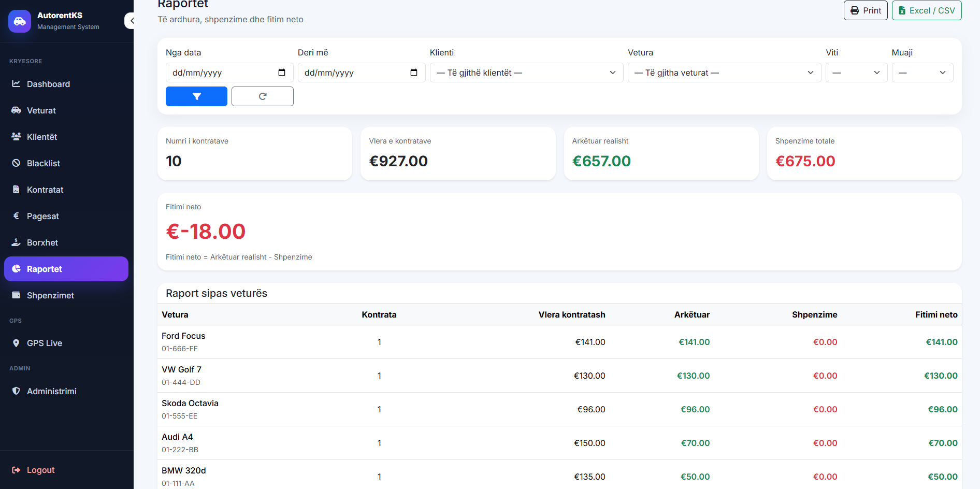Go to Dashboard menu item
This screenshot has height=489, width=980.
point(66,84)
